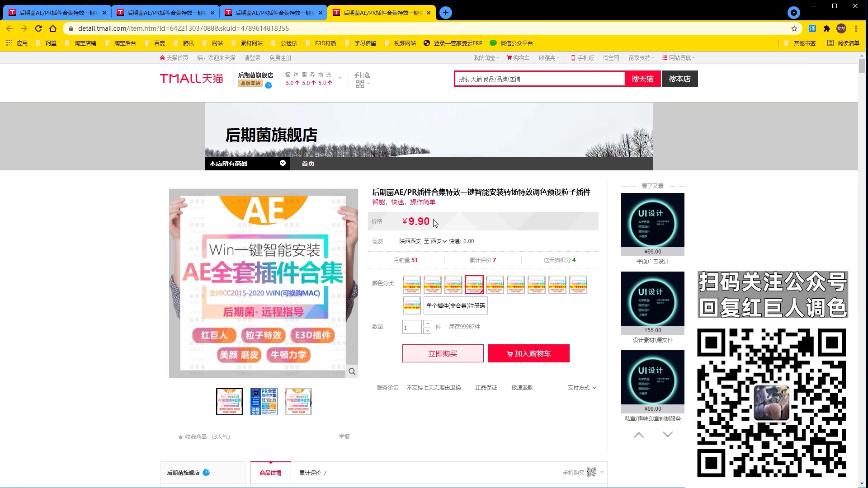Click the magnifier icon on product image

tap(352, 371)
